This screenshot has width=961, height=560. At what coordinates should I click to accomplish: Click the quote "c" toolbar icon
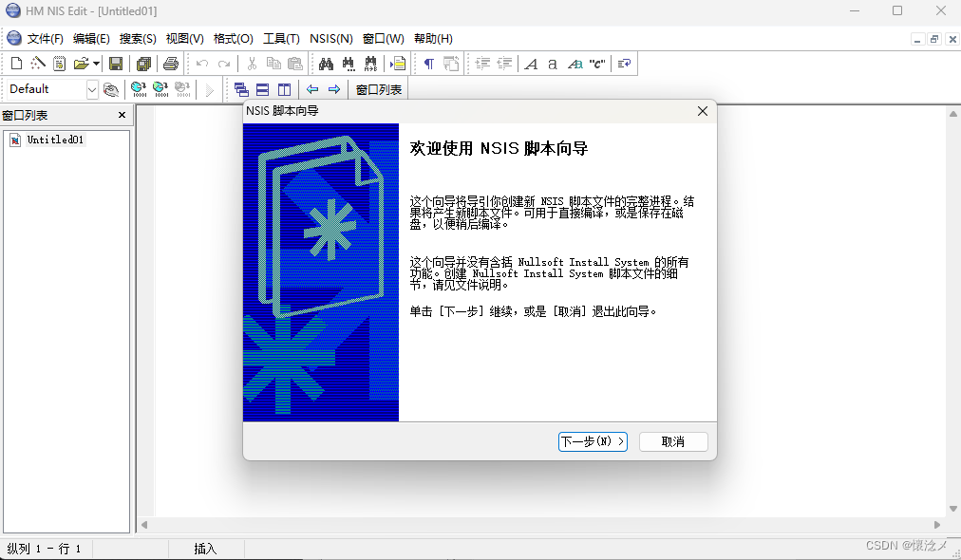[x=597, y=63]
